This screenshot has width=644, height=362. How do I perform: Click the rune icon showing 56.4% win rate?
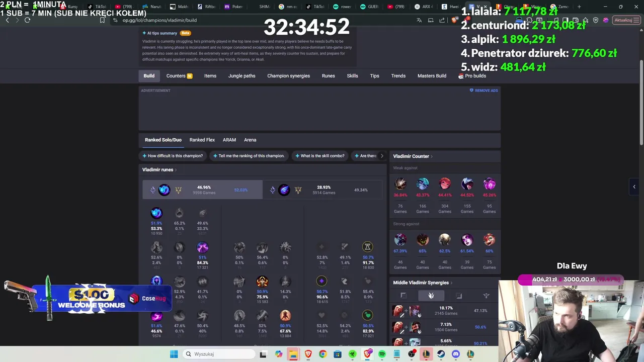coord(262,247)
